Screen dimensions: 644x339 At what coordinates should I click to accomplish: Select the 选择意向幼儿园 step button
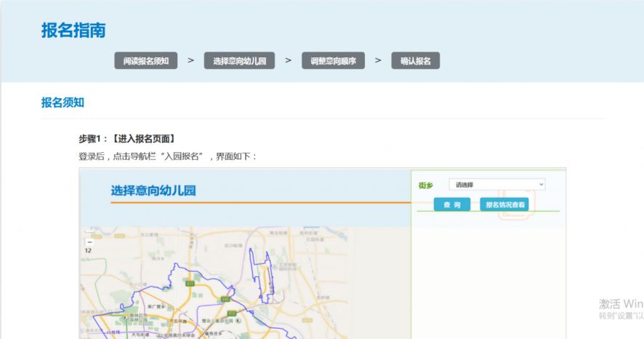[239, 61]
